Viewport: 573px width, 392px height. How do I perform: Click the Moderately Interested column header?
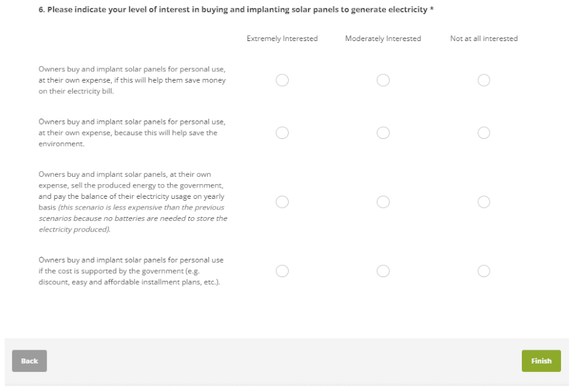pos(383,39)
